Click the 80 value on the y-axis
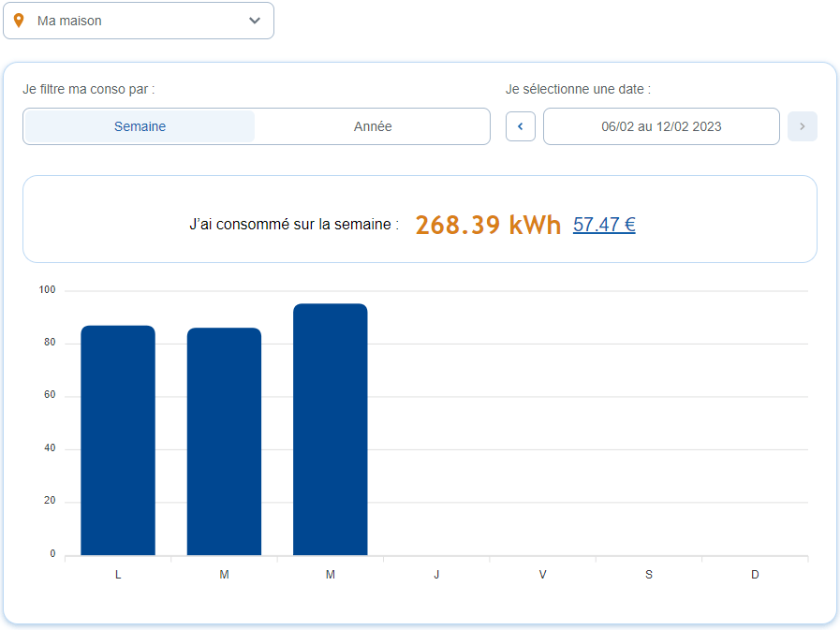 click(x=50, y=343)
